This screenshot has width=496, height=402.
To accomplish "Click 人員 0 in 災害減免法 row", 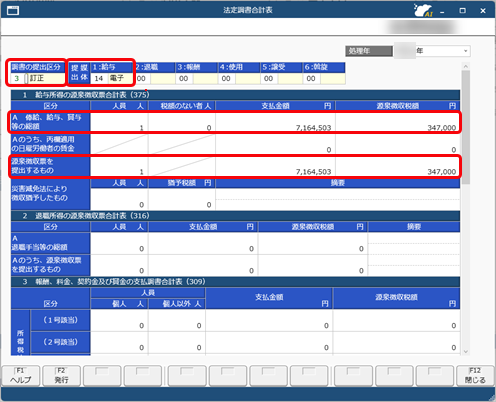I will [x=119, y=199].
